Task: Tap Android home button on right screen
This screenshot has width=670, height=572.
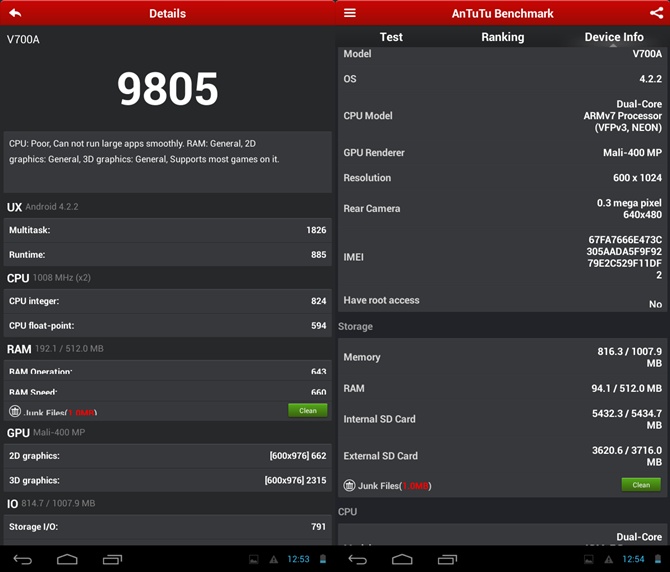Action: [x=402, y=559]
